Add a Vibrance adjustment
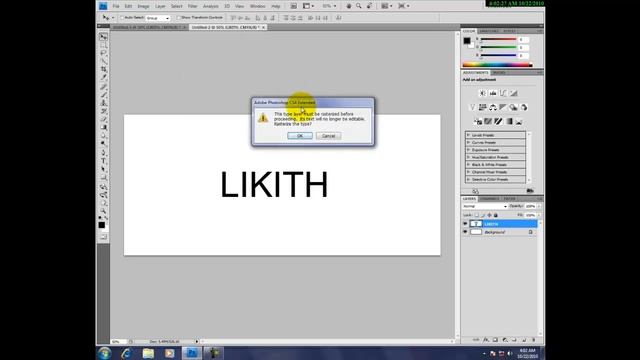This screenshot has width=640, height=360. click(472, 107)
